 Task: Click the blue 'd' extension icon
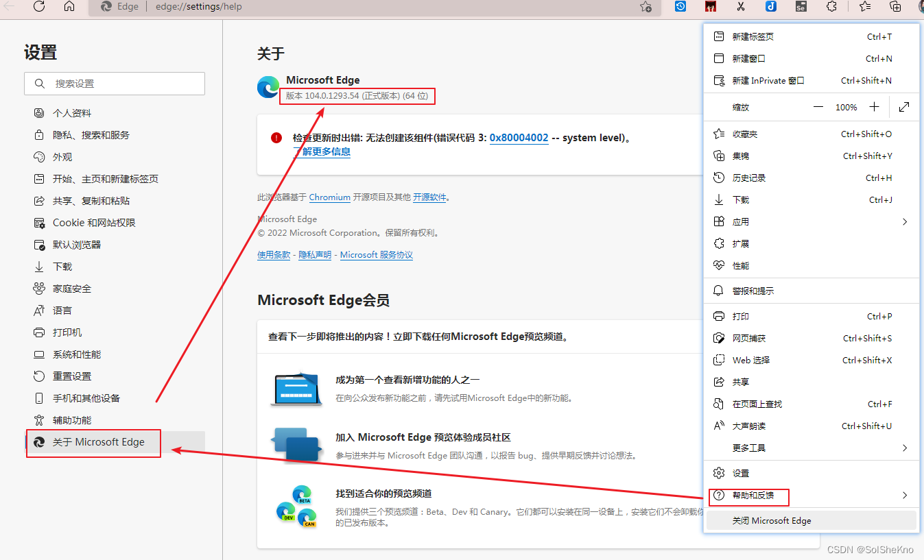point(771,6)
